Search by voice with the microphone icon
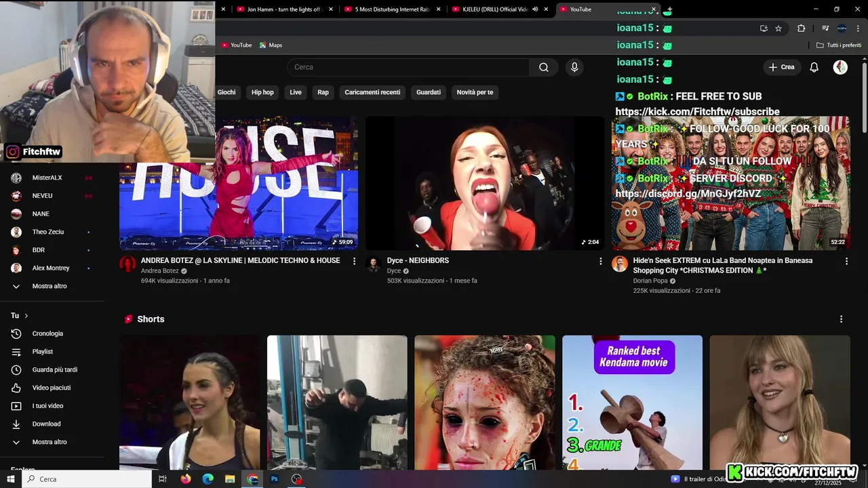Screen dimensions: 868x488 click(x=574, y=67)
